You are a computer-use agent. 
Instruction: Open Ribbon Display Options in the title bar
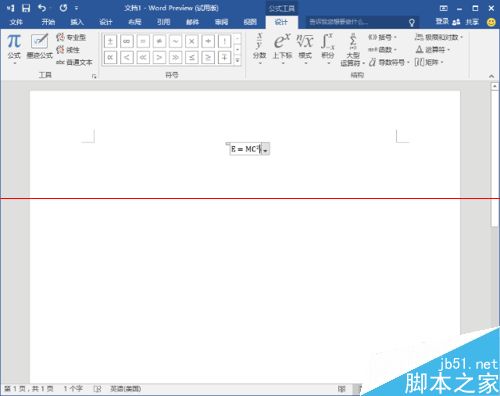444,8
